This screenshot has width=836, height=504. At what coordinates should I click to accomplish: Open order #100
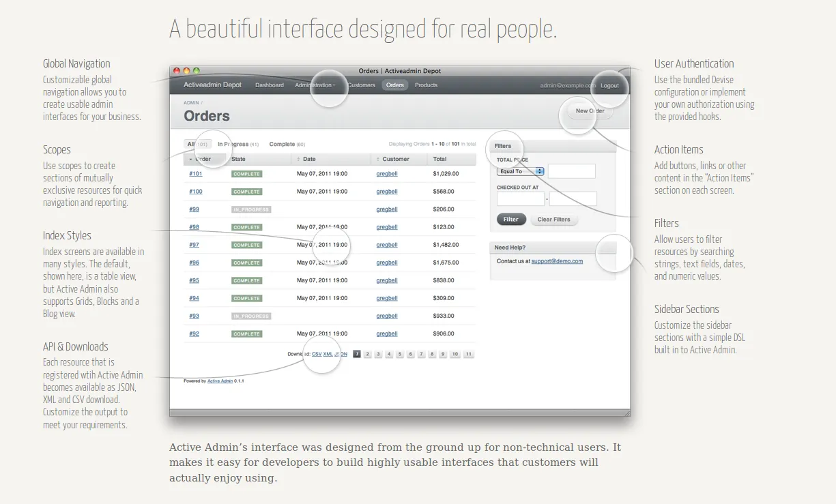click(x=196, y=192)
